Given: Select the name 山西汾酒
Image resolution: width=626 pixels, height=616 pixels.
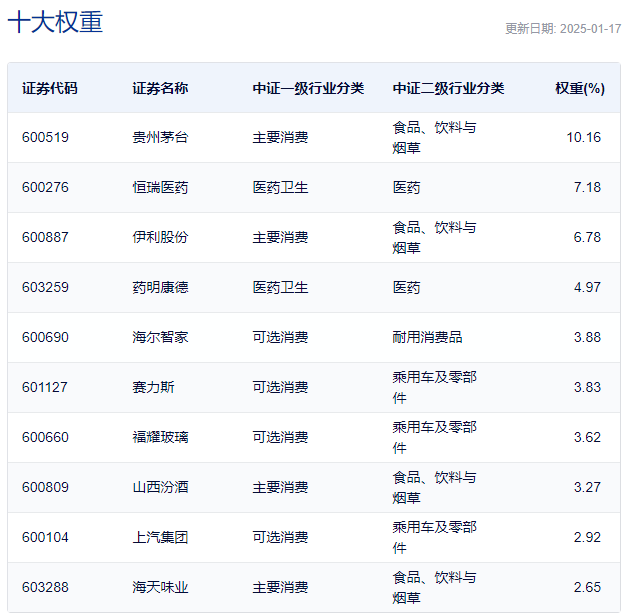Looking at the screenshot, I should (x=160, y=487).
